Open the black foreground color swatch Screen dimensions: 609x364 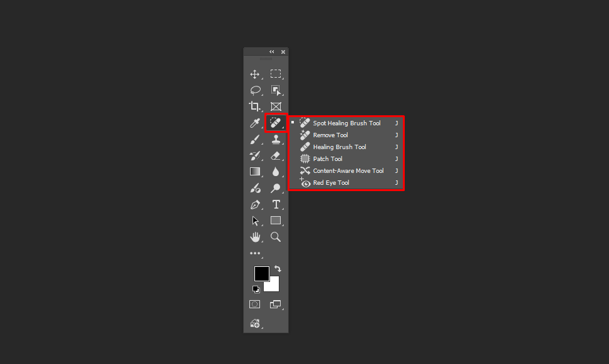(261, 273)
